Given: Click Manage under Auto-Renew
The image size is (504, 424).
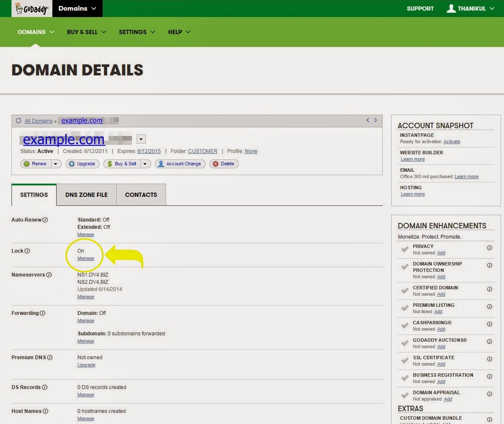Looking at the screenshot, I should [x=86, y=234].
